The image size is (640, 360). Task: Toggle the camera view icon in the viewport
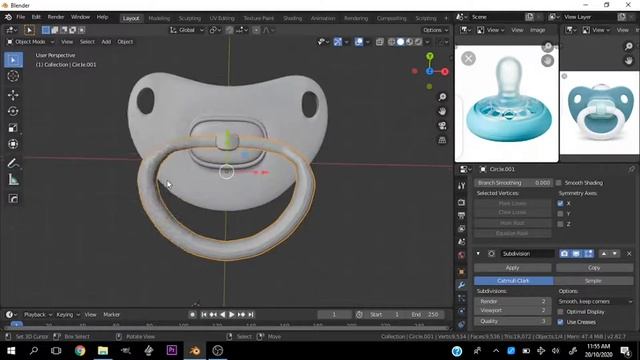[x=442, y=126]
